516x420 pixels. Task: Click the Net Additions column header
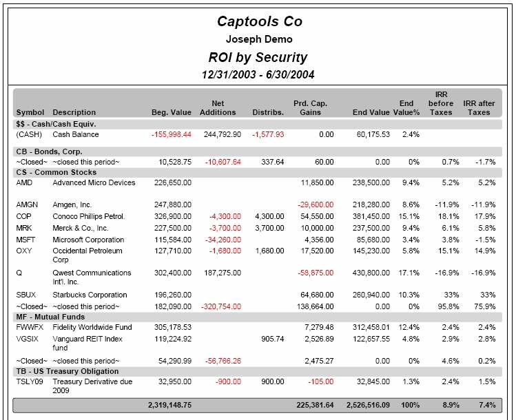218,108
